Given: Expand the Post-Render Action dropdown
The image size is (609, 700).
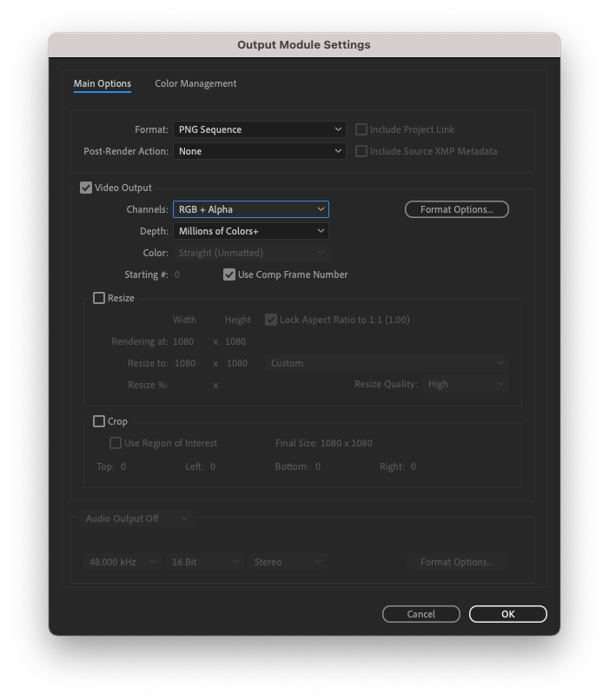Looking at the screenshot, I should [260, 151].
